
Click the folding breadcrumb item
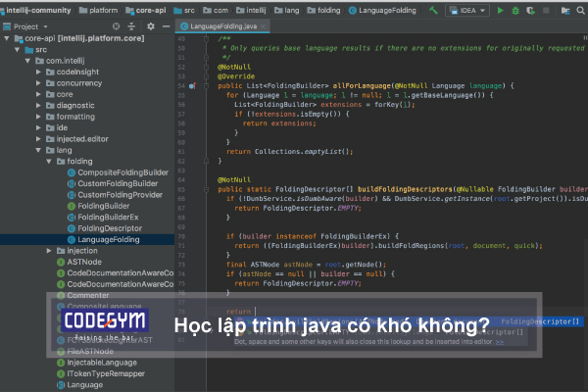[x=324, y=11]
